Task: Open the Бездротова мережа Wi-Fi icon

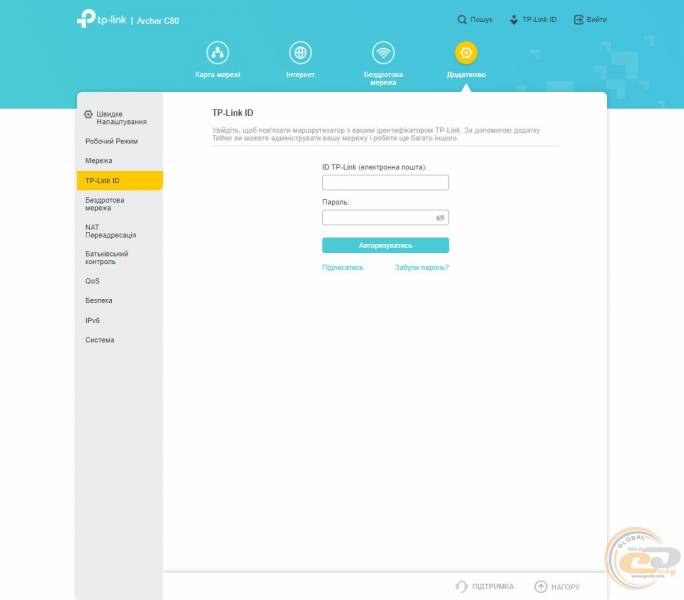Action: [383, 53]
